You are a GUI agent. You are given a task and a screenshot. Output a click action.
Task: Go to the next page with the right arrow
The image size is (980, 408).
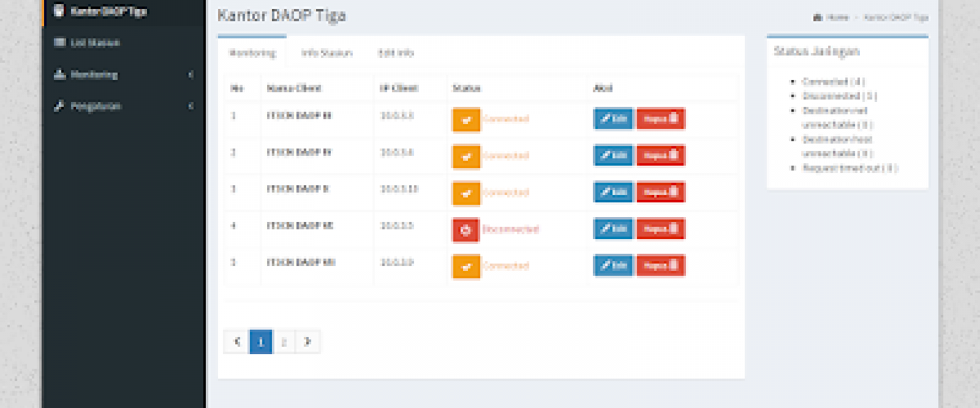[x=307, y=342]
